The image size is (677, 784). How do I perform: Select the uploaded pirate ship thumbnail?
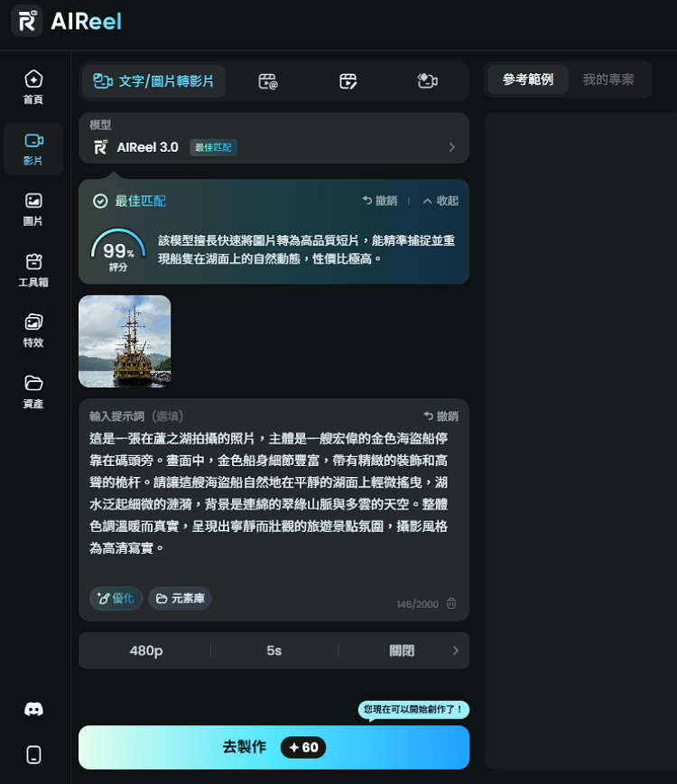[x=125, y=341]
